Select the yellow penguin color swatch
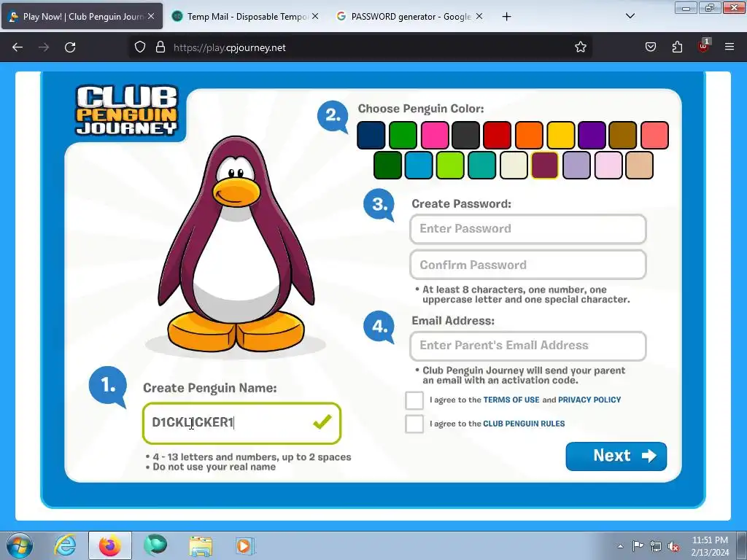This screenshot has height=560, width=747. pos(560,135)
